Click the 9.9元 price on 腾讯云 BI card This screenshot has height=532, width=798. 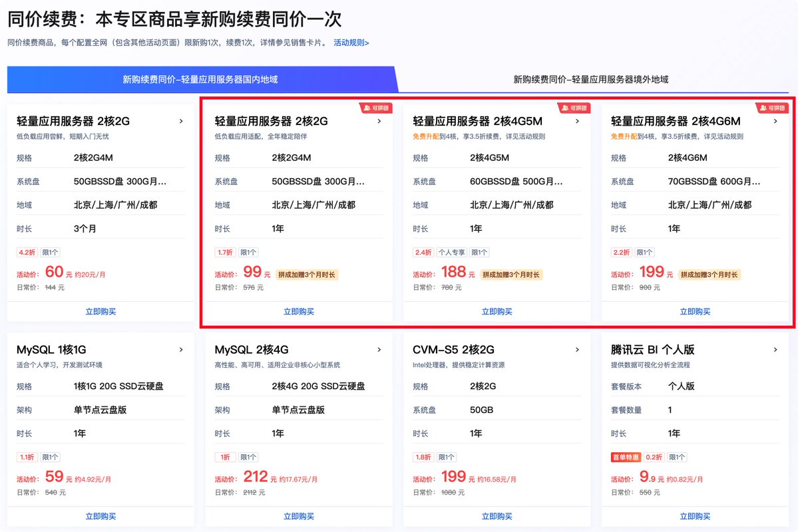(x=652, y=477)
